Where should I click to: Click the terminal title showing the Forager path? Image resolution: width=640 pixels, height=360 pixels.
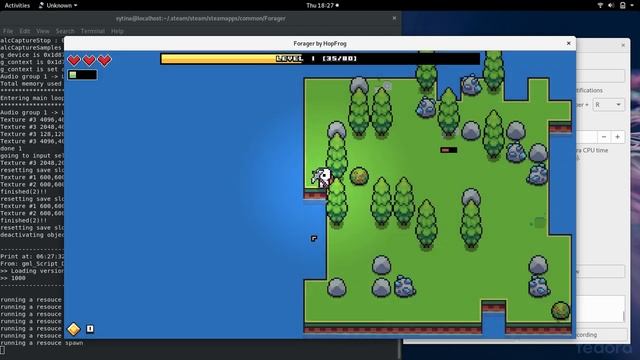coord(200,18)
